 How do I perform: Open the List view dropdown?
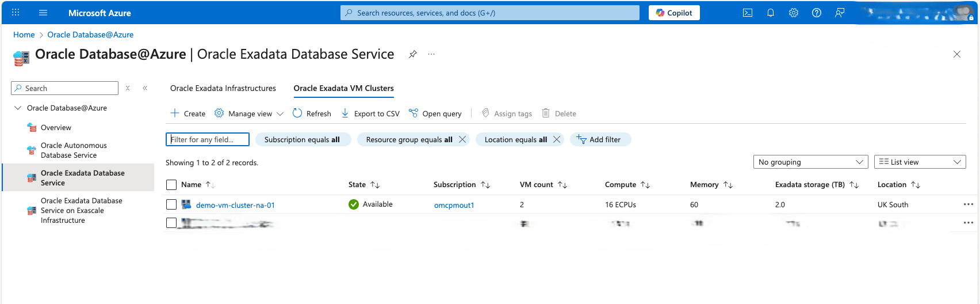coord(919,162)
